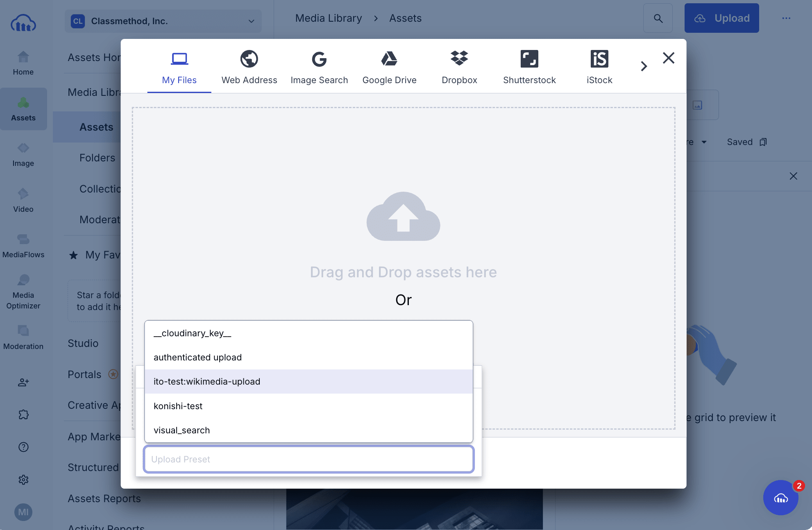Choose ito-test:wikimedia-upload preset option

[x=309, y=382]
